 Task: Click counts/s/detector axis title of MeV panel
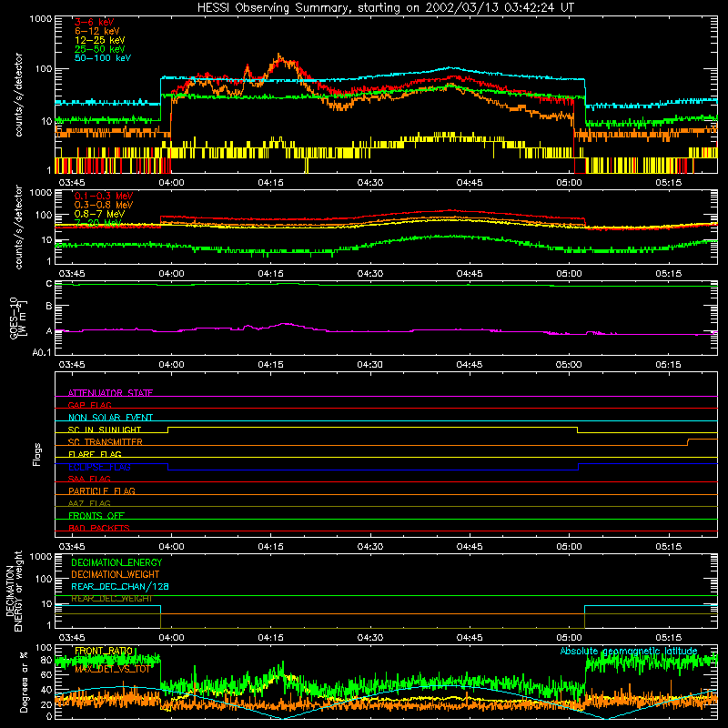tap(18, 227)
